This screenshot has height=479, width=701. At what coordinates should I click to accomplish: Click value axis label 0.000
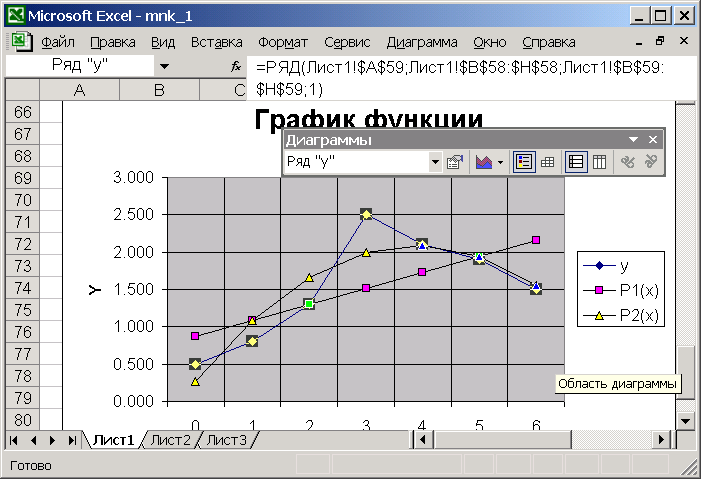(133, 401)
